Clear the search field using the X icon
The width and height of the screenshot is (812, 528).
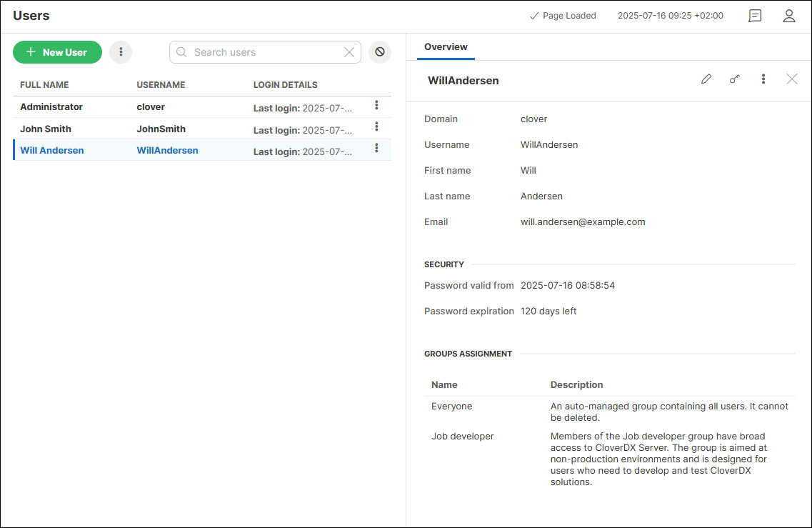pos(349,52)
